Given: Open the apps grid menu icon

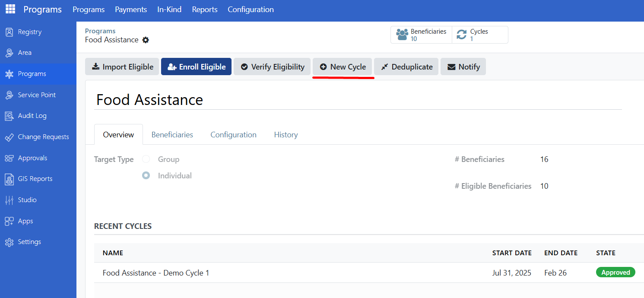Looking at the screenshot, I should [10, 9].
